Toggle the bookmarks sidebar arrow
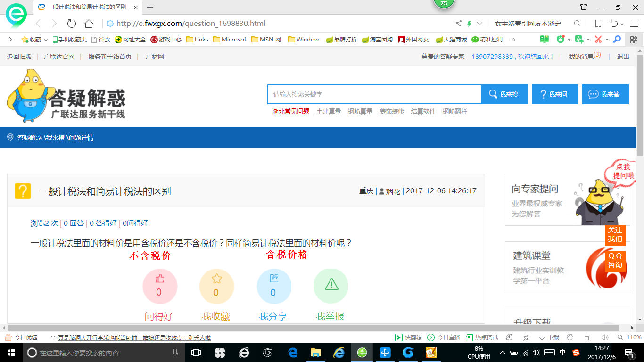This screenshot has height=362, width=644. click(x=9, y=40)
